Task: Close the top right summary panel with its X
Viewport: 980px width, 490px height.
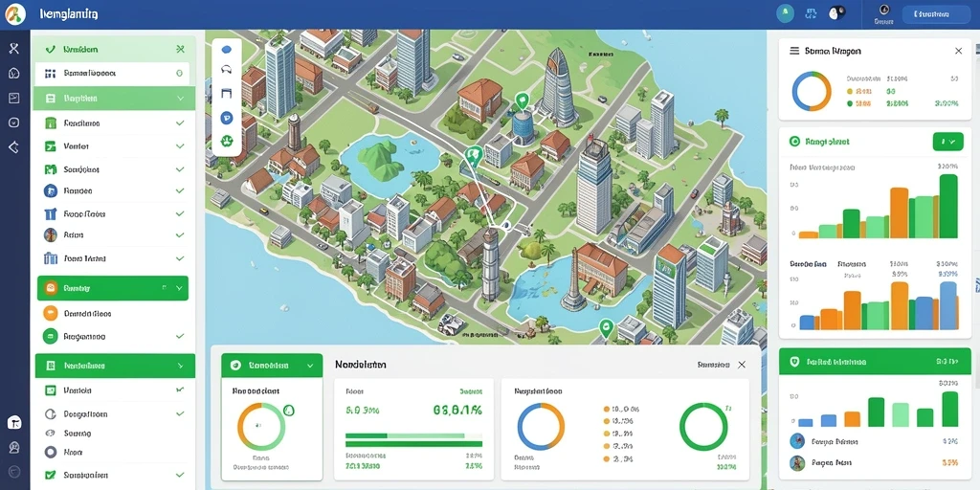Action: tap(959, 51)
